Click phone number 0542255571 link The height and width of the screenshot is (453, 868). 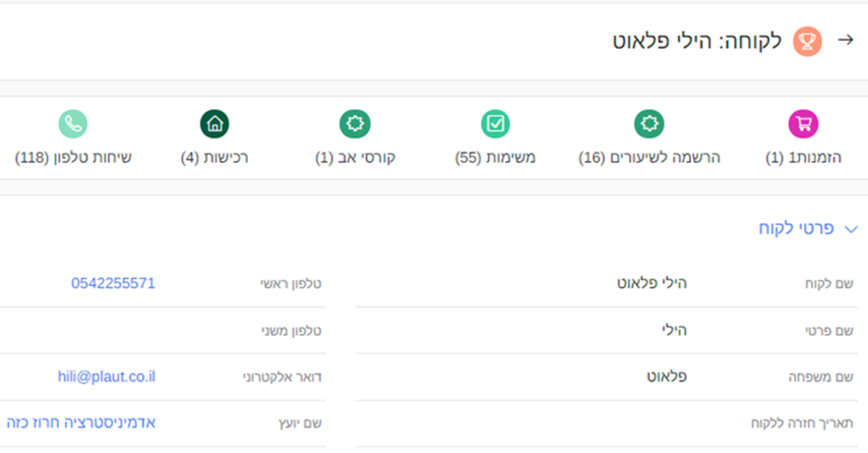113,283
